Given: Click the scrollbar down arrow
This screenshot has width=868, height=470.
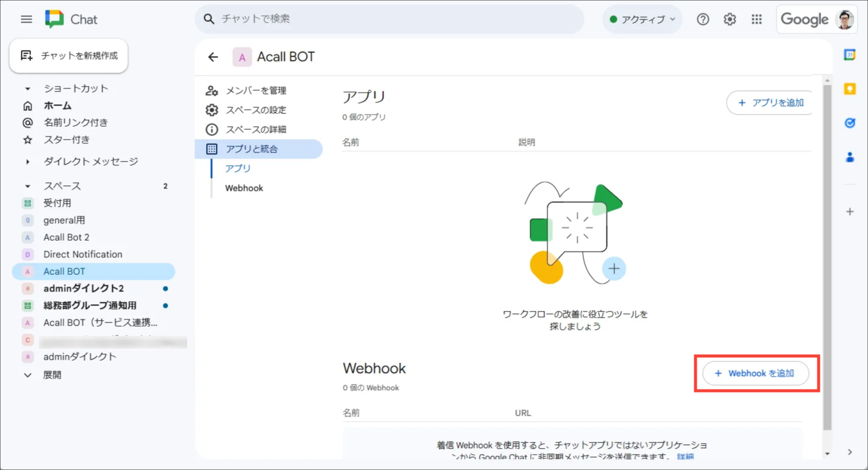Looking at the screenshot, I should [827, 453].
